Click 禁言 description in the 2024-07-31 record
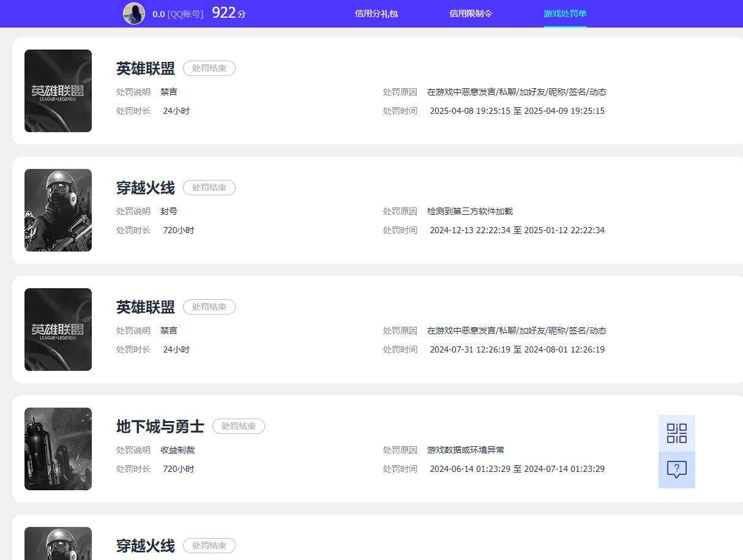 point(169,330)
